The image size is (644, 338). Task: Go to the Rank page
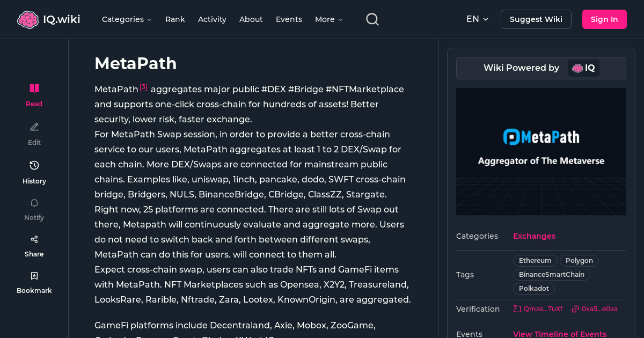click(175, 19)
